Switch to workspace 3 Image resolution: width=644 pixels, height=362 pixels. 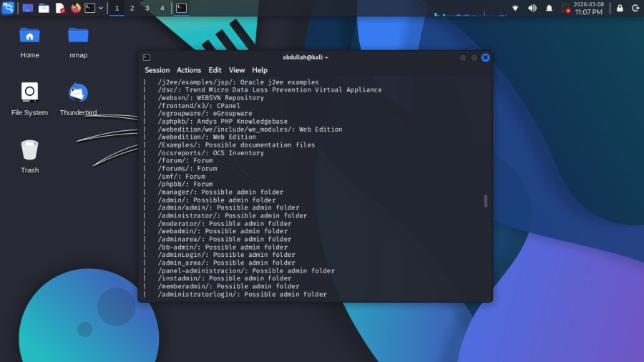point(147,8)
